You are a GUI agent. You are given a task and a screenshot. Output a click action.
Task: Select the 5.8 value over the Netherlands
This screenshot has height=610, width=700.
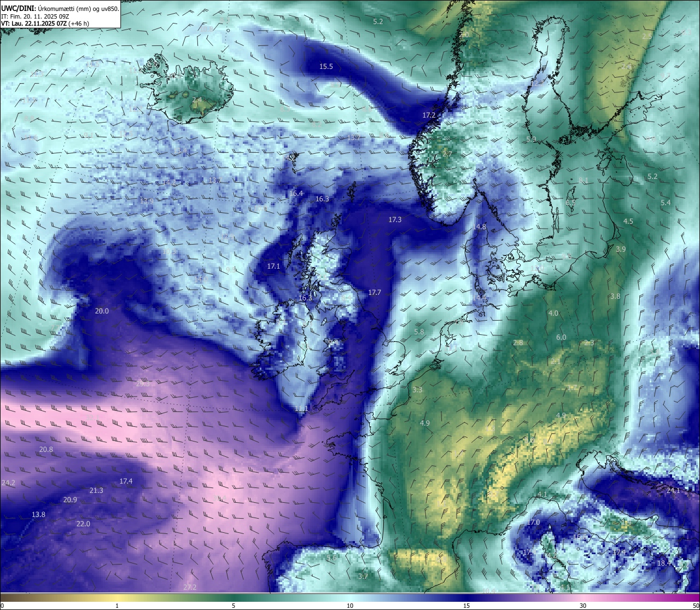pyautogui.click(x=419, y=332)
